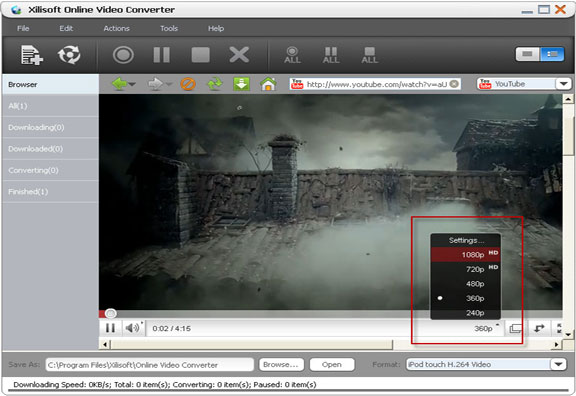This screenshot has height=396, width=576.
Task: Open the Actions menu
Action: (x=116, y=28)
